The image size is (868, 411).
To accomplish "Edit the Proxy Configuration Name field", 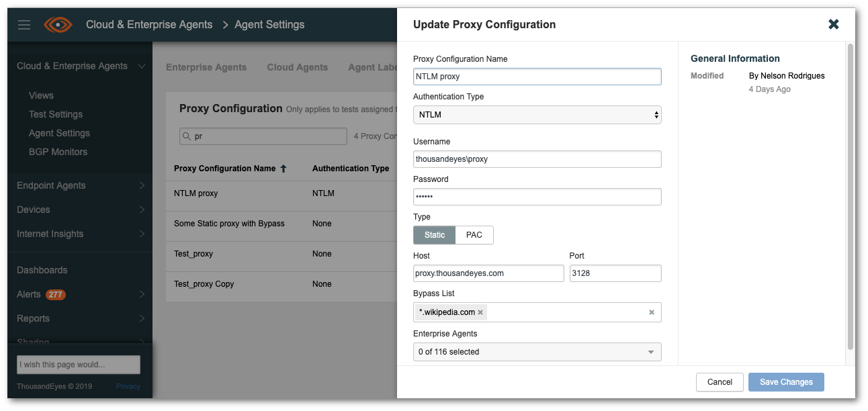I will (537, 77).
